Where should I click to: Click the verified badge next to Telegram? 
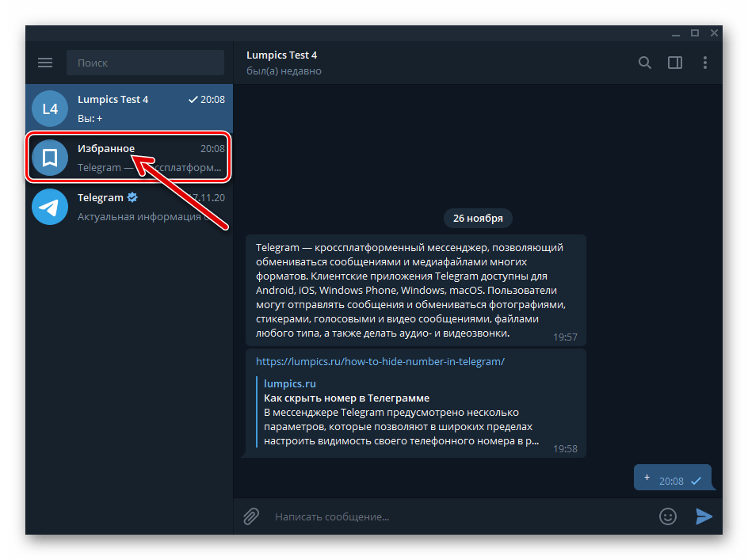pyautogui.click(x=132, y=197)
